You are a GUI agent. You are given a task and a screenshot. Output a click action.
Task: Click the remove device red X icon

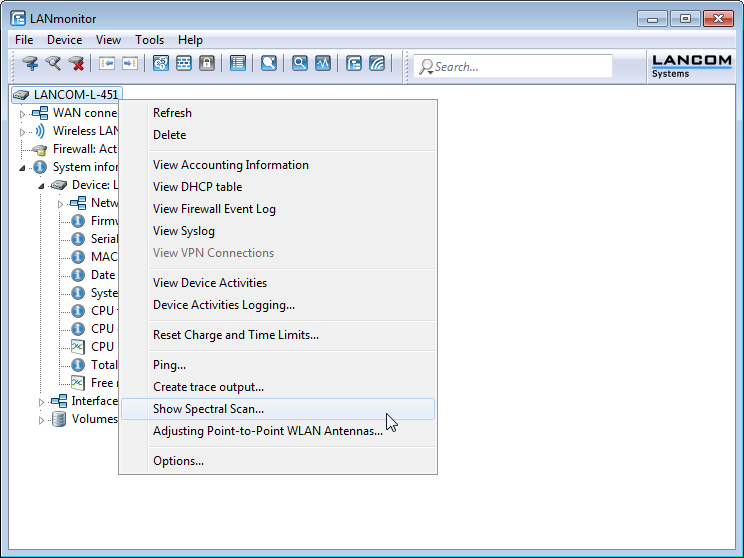click(76, 63)
